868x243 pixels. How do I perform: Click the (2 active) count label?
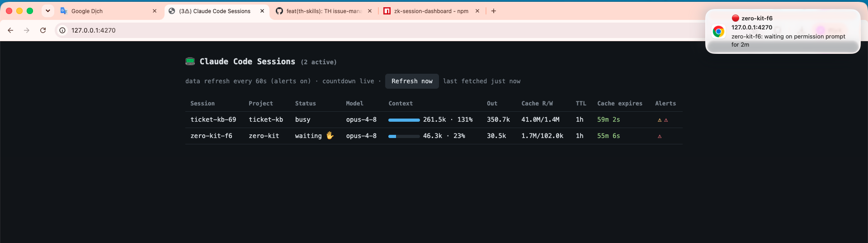tap(319, 62)
